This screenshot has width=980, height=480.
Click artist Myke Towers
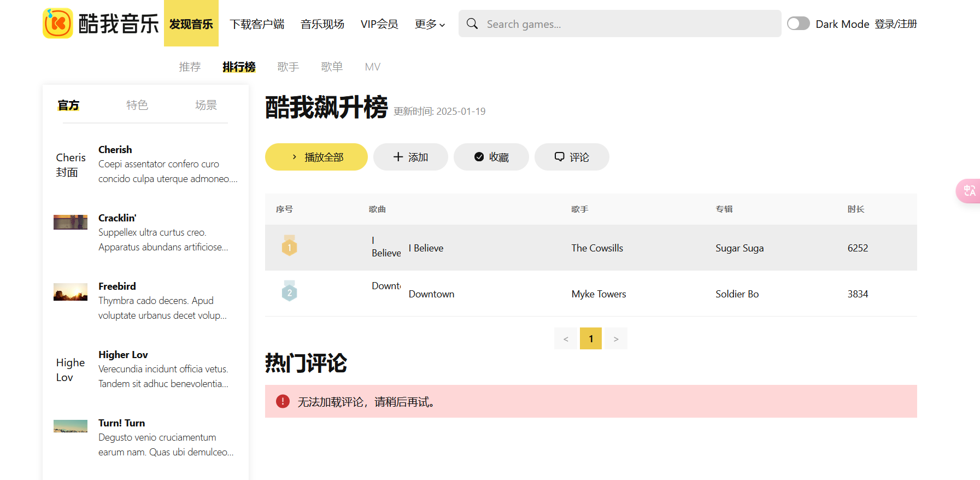(x=599, y=294)
